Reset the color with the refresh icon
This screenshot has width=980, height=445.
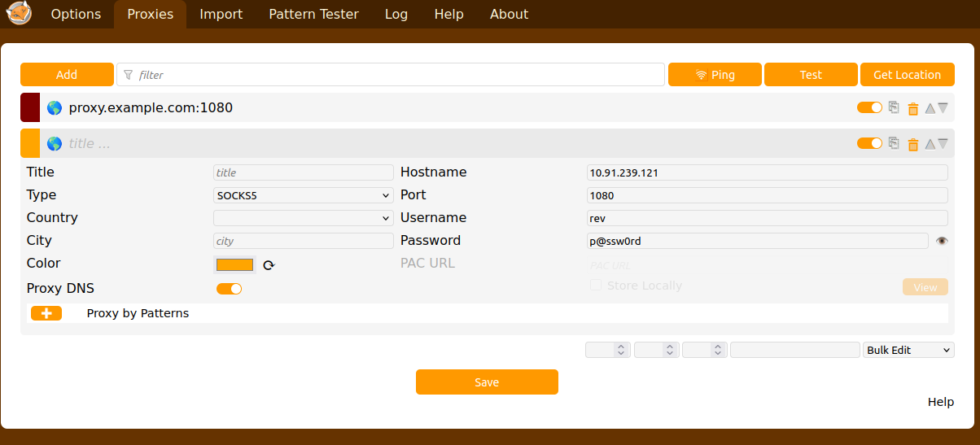coord(269,264)
